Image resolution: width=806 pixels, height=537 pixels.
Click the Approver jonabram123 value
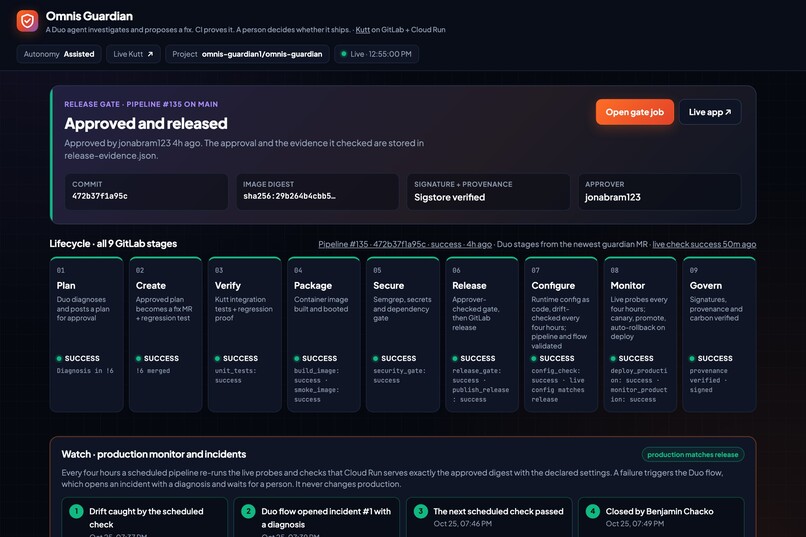point(613,197)
